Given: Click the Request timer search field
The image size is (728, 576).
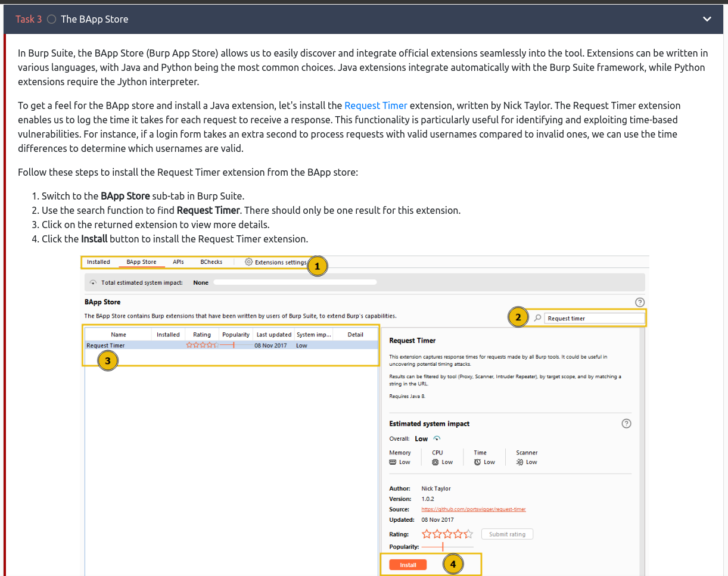Looking at the screenshot, I should [593, 318].
